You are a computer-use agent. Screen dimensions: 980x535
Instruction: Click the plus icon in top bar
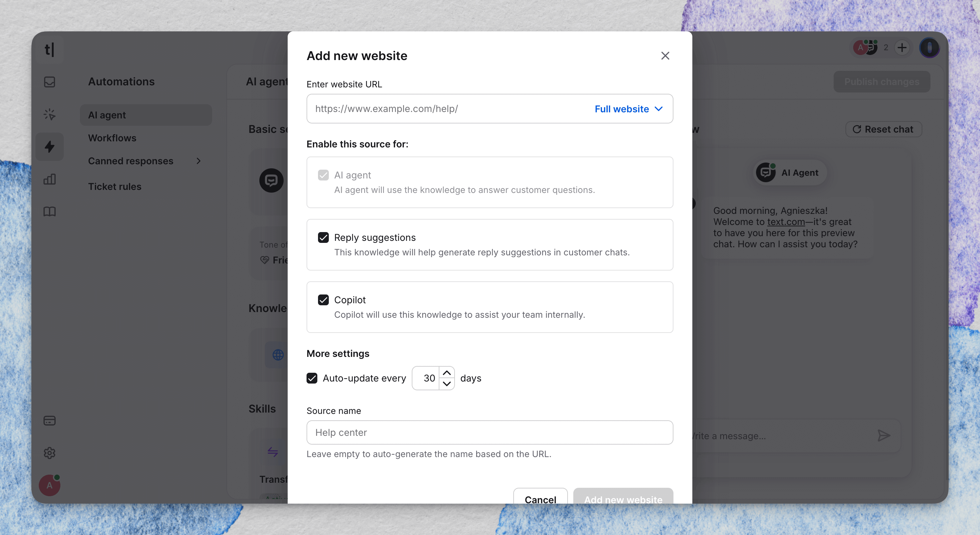(902, 48)
